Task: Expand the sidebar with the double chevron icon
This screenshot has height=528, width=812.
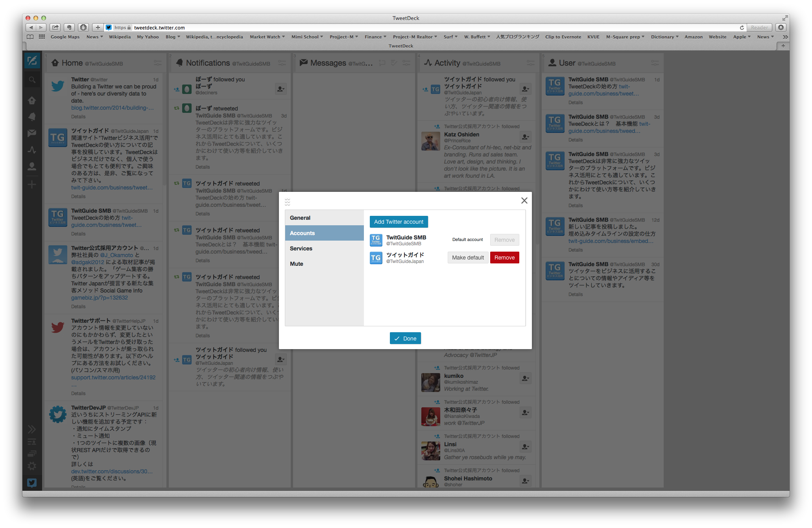Action: [x=32, y=429]
